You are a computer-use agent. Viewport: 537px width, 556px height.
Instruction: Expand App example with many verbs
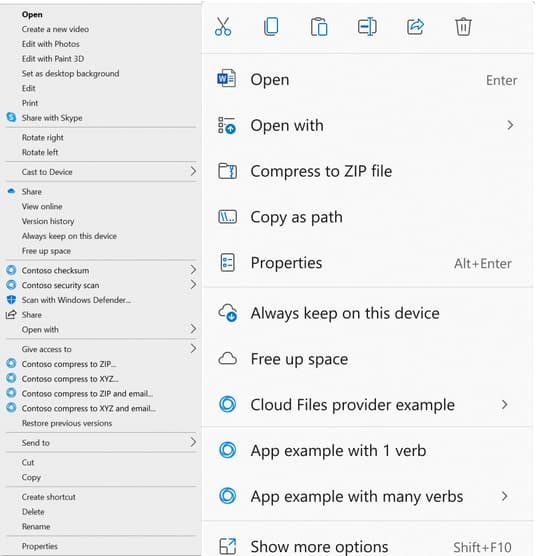pos(504,496)
